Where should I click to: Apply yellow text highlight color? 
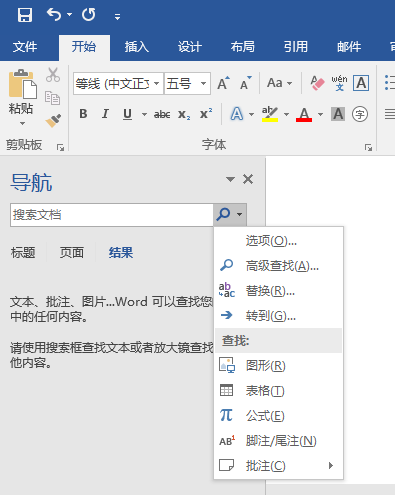pyautogui.click(x=270, y=114)
